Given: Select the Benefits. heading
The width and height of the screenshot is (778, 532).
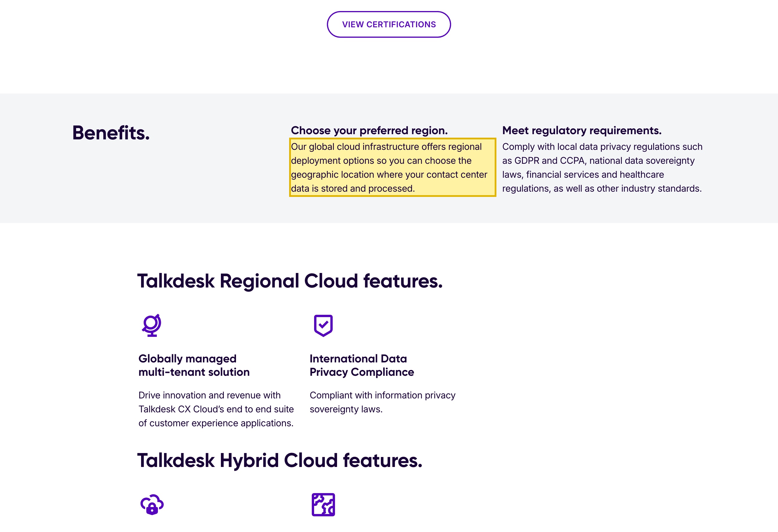Looking at the screenshot, I should tap(111, 133).
